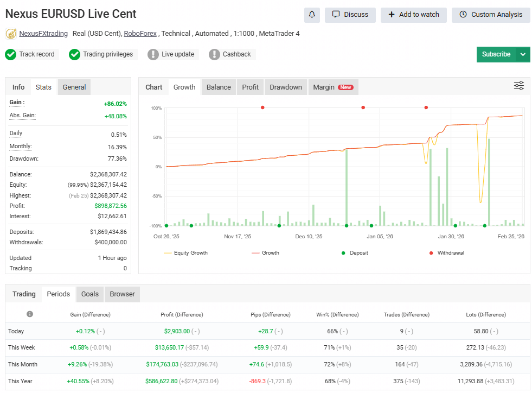Open the chart settings filter icon

(518, 86)
